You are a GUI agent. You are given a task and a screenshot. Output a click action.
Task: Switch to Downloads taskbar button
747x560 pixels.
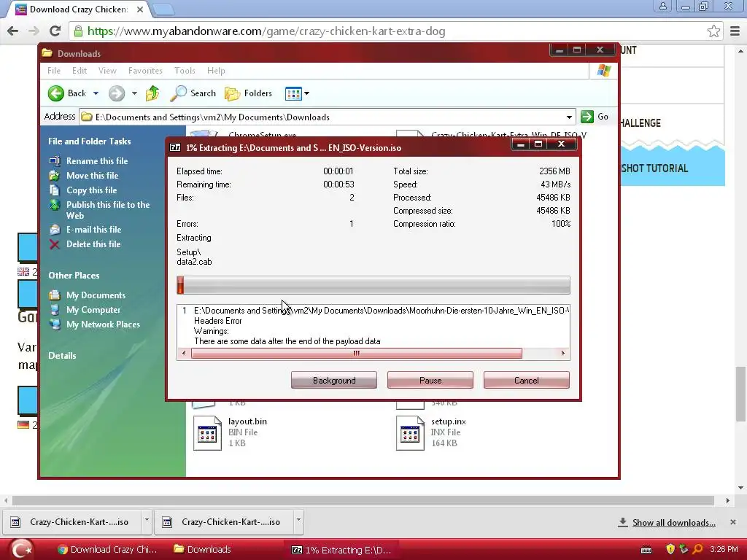[203, 550]
